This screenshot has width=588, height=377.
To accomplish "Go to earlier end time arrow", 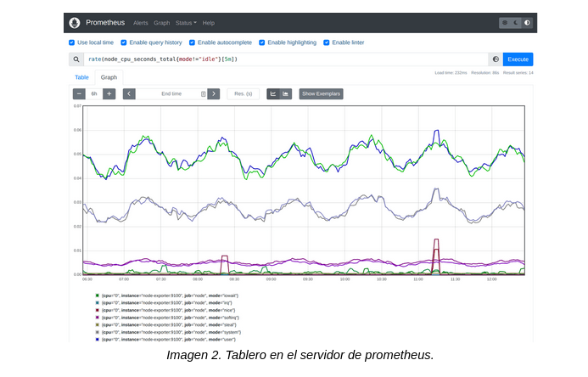I will 129,93.
